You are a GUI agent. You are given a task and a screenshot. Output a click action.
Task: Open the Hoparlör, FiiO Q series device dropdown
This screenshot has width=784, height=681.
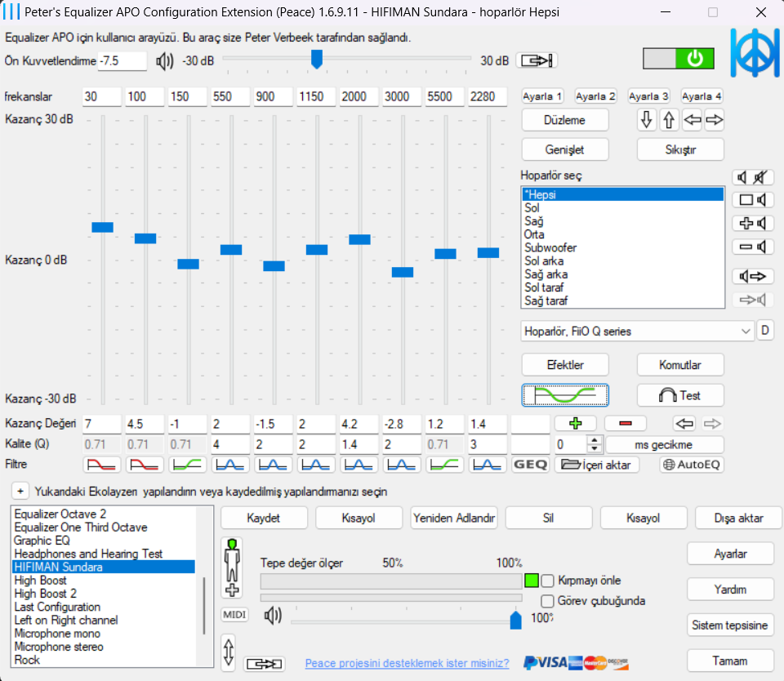point(637,331)
